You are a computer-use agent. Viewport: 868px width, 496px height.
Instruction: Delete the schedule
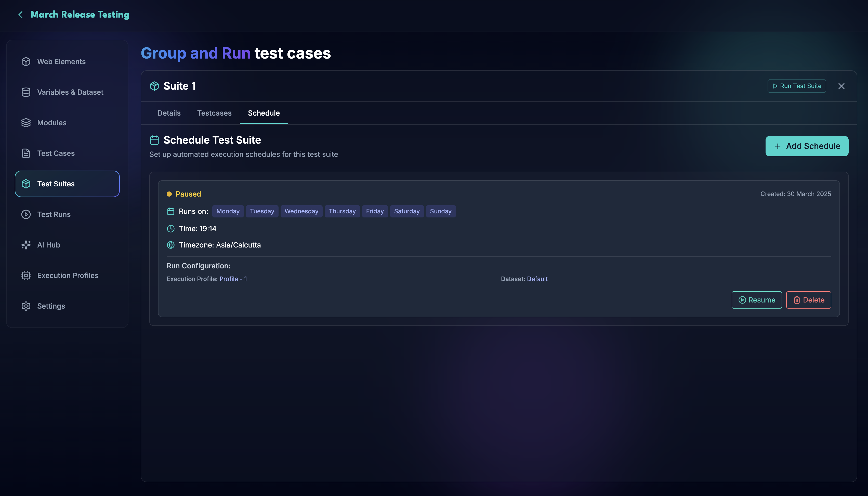click(809, 300)
